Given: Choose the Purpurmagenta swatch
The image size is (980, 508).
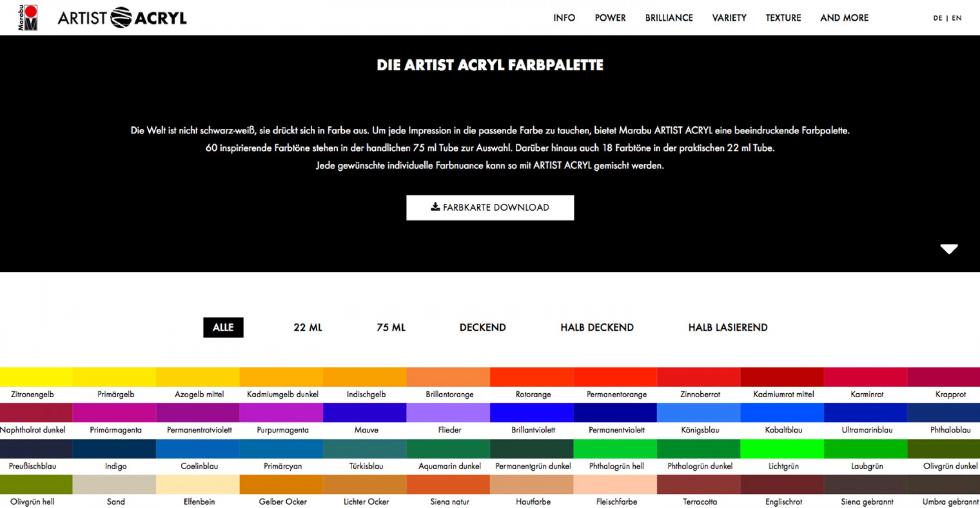Looking at the screenshot, I should [x=281, y=413].
